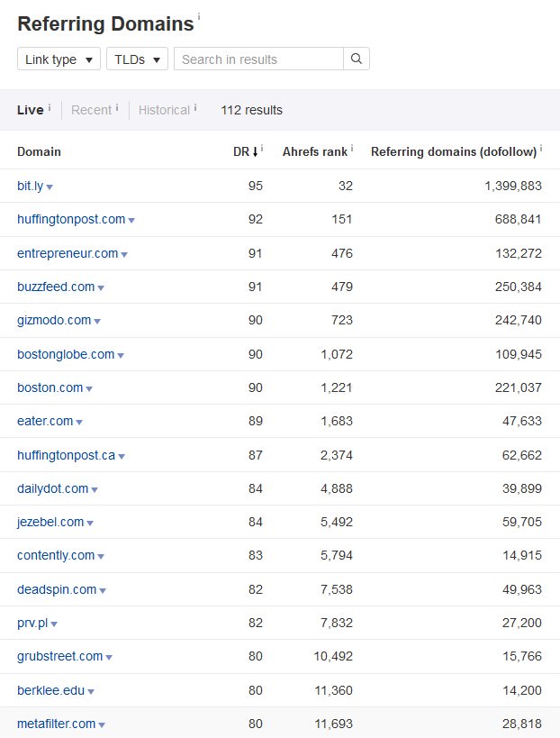
Task: Click the 112 results count text
Action: [251, 110]
